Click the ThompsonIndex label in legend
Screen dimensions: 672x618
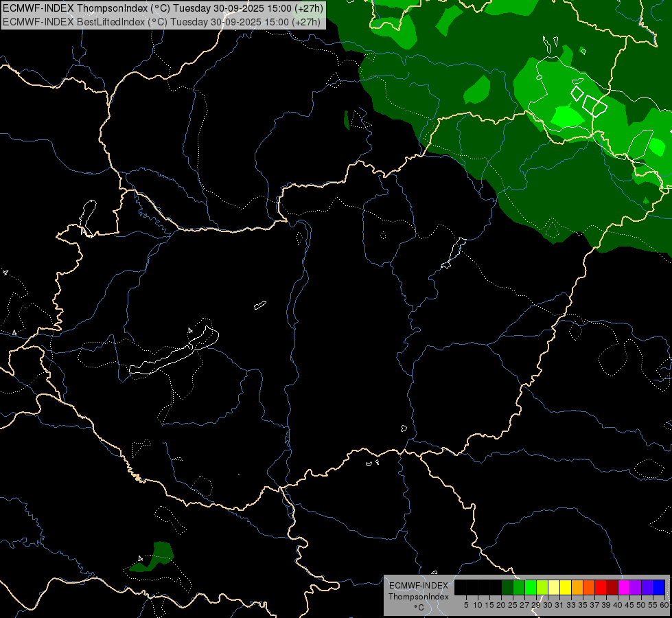coord(419,597)
